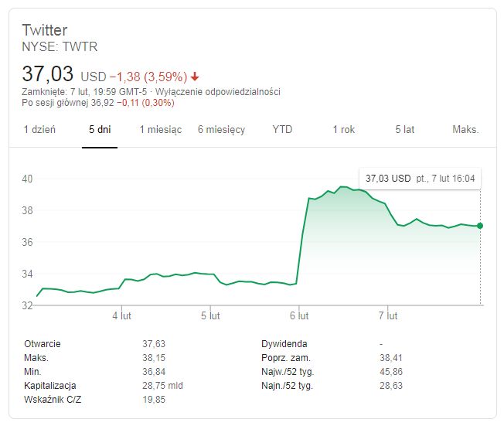Click the 7 lut date on axis
The image size is (504, 426).
coord(388,316)
